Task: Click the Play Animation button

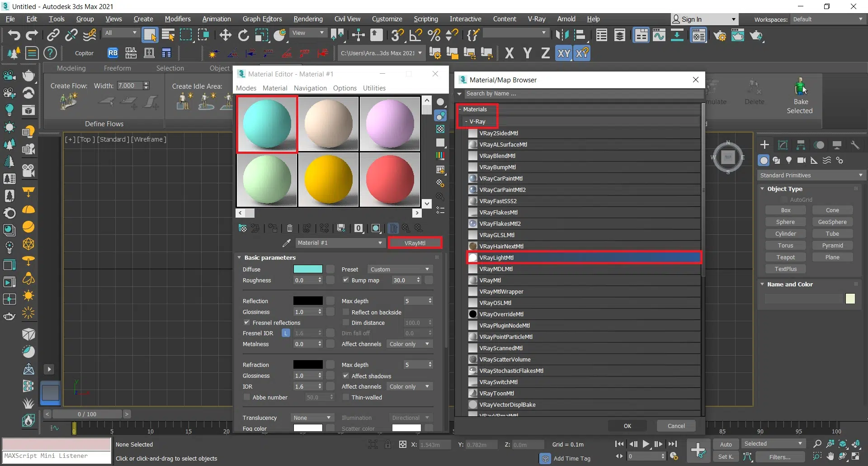Action: click(646, 444)
